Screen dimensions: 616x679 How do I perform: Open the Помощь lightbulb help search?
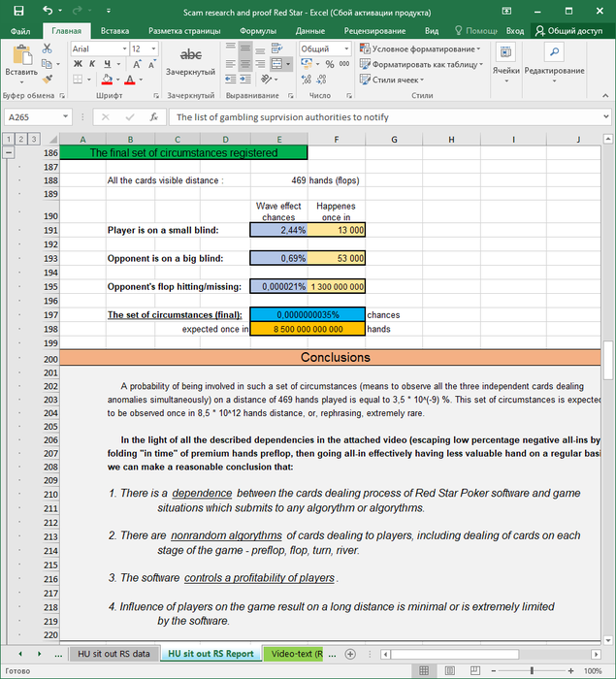point(476,31)
